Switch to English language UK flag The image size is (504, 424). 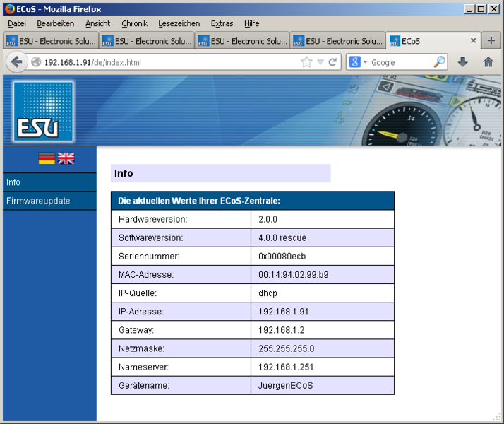(66, 158)
